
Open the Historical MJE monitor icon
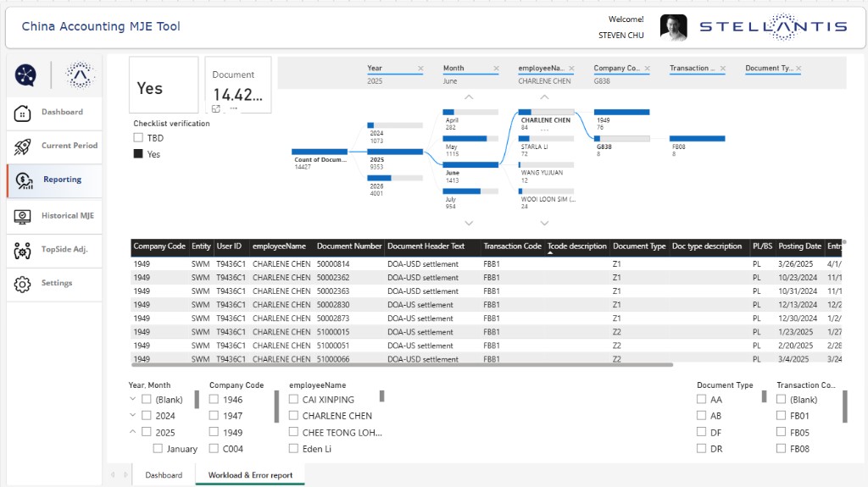tap(22, 216)
